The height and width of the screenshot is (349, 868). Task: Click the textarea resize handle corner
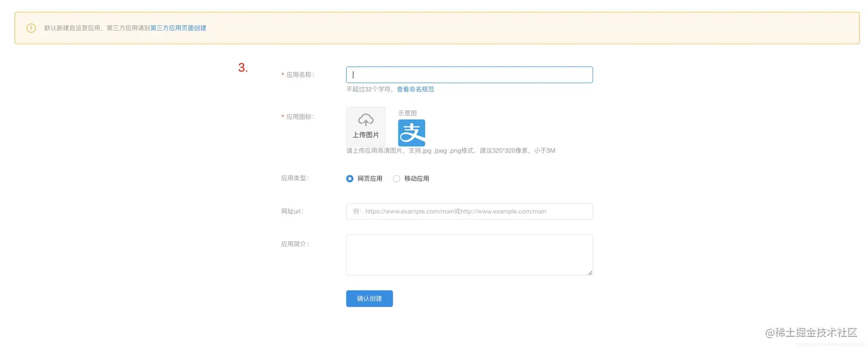point(590,274)
